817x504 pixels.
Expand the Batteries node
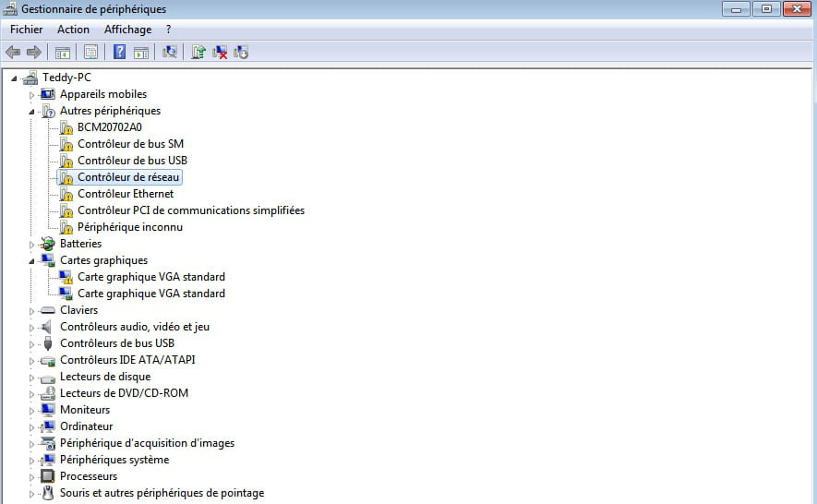[31, 245]
